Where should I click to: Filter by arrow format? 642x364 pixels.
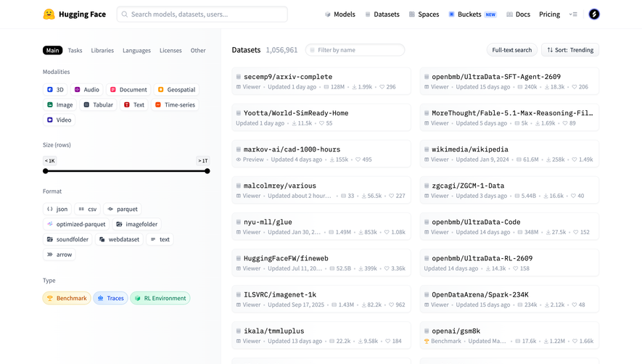tap(59, 255)
